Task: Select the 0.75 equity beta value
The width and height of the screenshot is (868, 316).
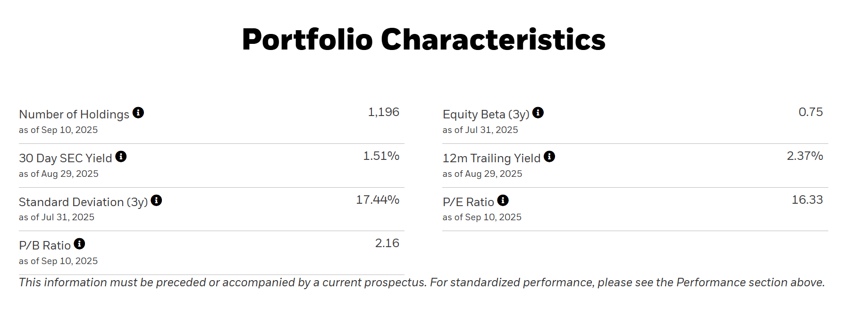Action: coord(810,112)
